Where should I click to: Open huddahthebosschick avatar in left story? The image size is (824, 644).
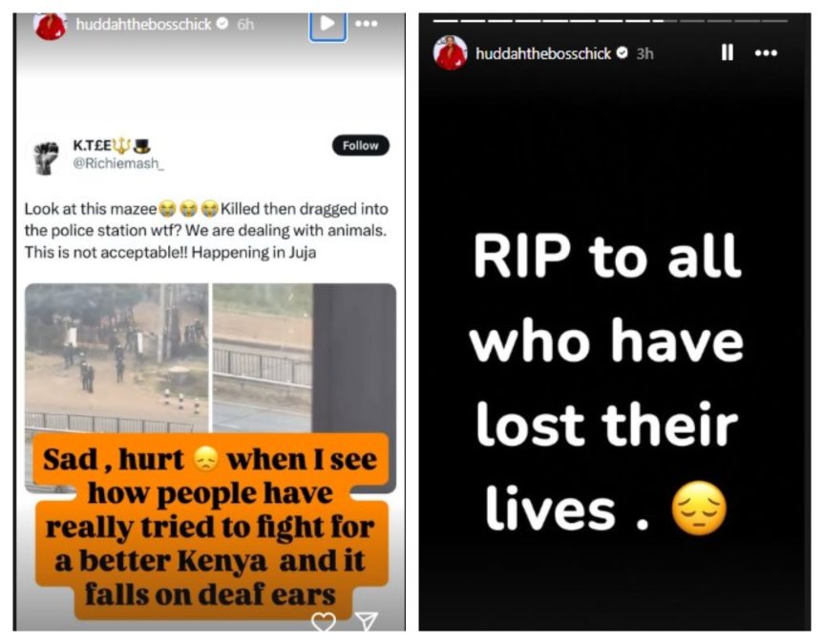(x=50, y=25)
